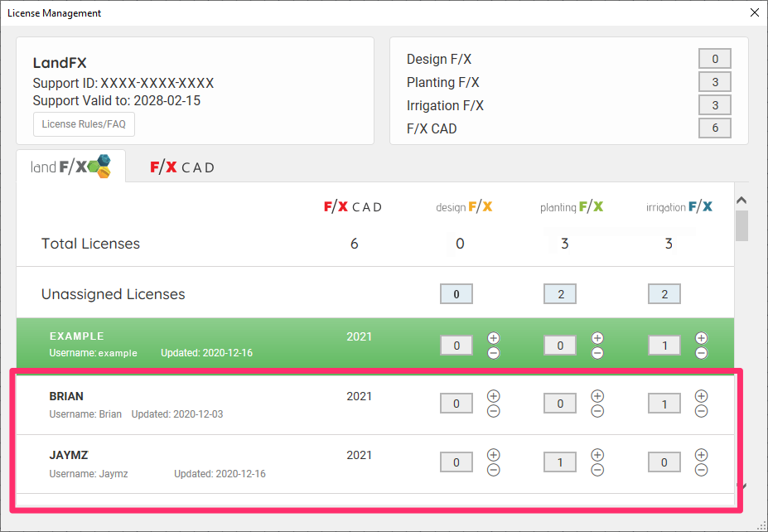Image resolution: width=768 pixels, height=532 pixels.
Task: Add a Planting F/X license to JAYMZ
Action: click(x=597, y=455)
